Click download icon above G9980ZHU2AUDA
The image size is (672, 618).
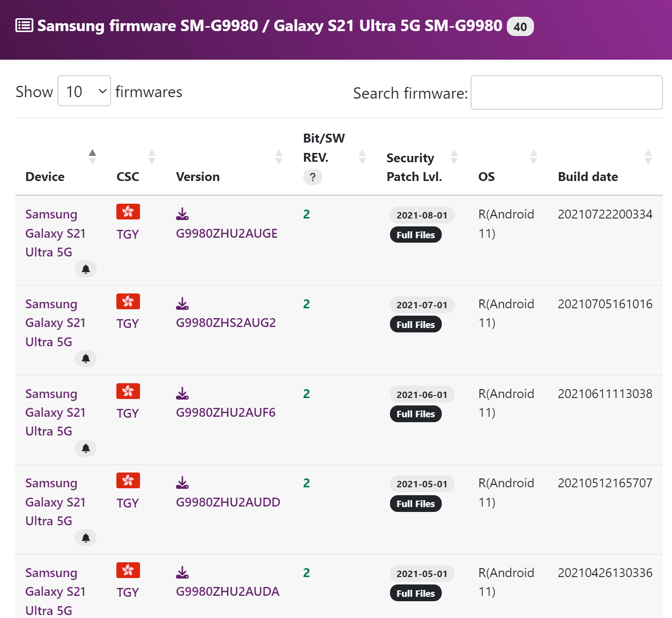tap(182, 572)
